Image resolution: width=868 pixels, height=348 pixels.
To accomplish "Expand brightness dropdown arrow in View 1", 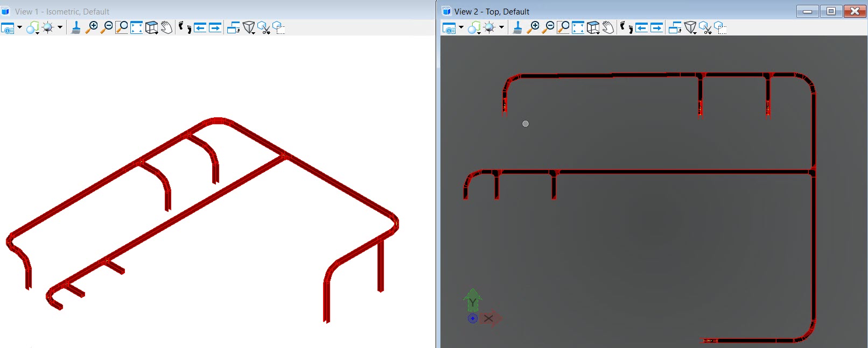I will click(x=60, y=27).
